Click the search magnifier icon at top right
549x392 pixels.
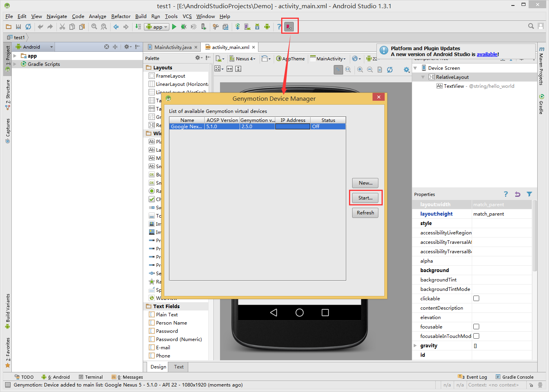click(x=531, y=26)
